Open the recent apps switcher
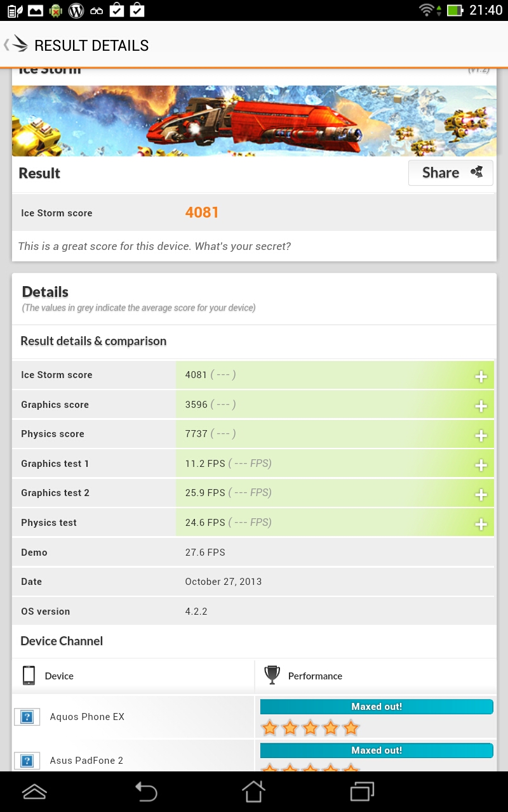Screen dimensions: 508x812 (363, 791)
